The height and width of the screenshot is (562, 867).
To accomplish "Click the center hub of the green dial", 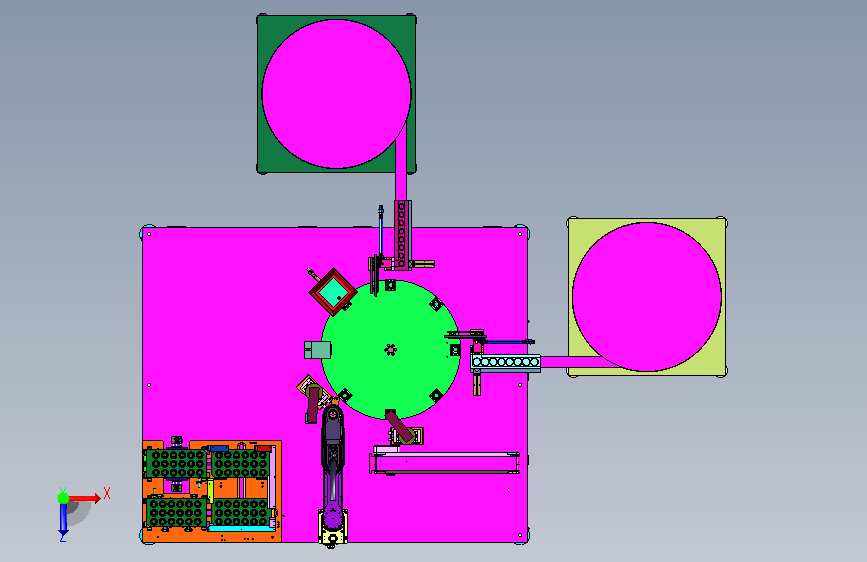I will click(x=390, y=350).
